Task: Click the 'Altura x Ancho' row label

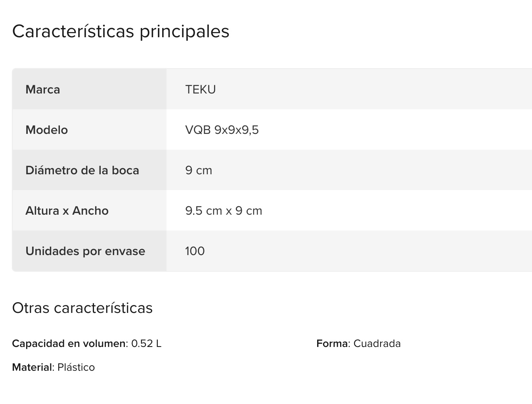Action: pyautogui.click(x=67, y=211)
